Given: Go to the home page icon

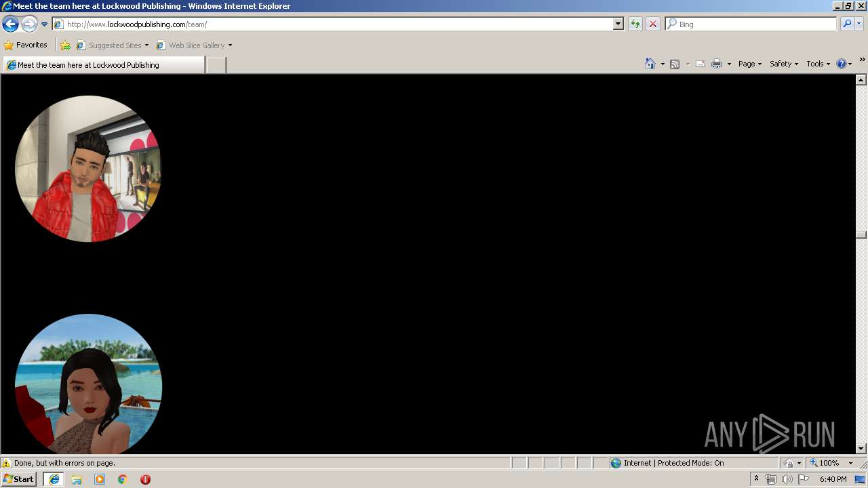Looking at the screenshot, I should tap(650, 64).
